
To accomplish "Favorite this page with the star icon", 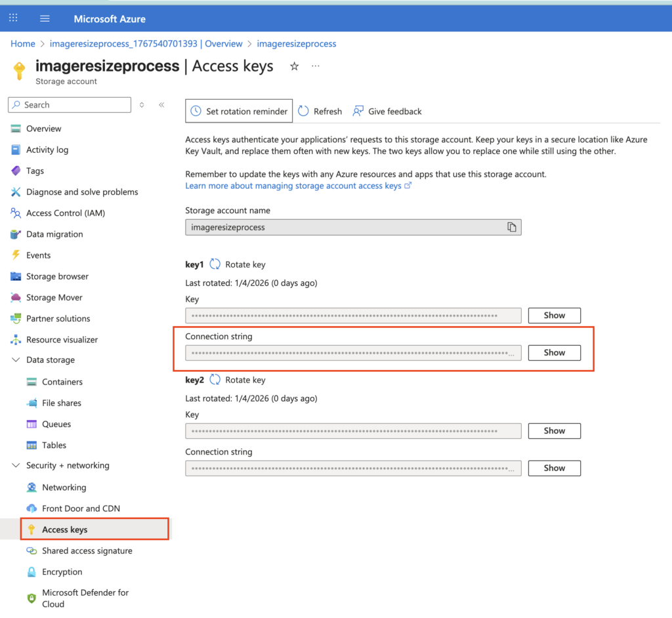I will pyautogui.click(x=295, y=66).
